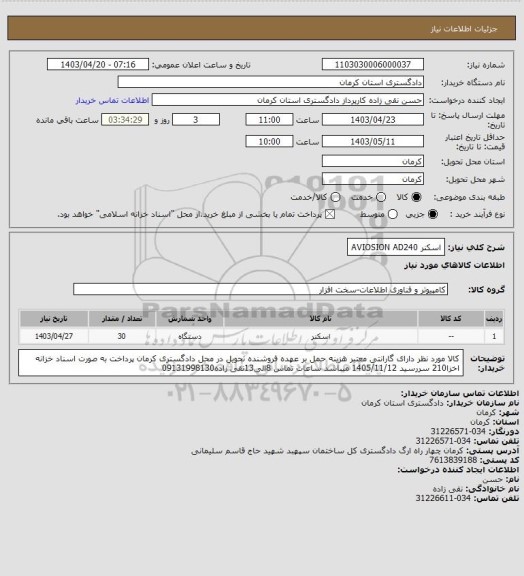
Task: Click the نام کالا column header
Action: point(320,319)
